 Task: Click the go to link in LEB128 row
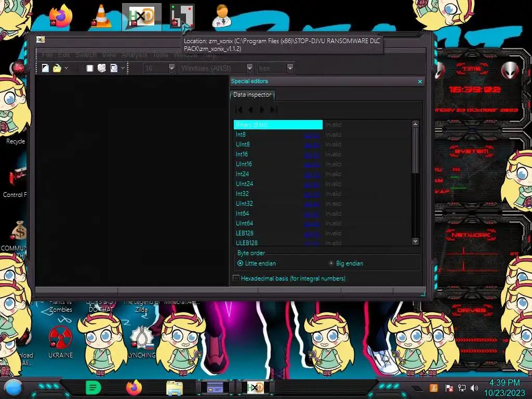(312, 233)
